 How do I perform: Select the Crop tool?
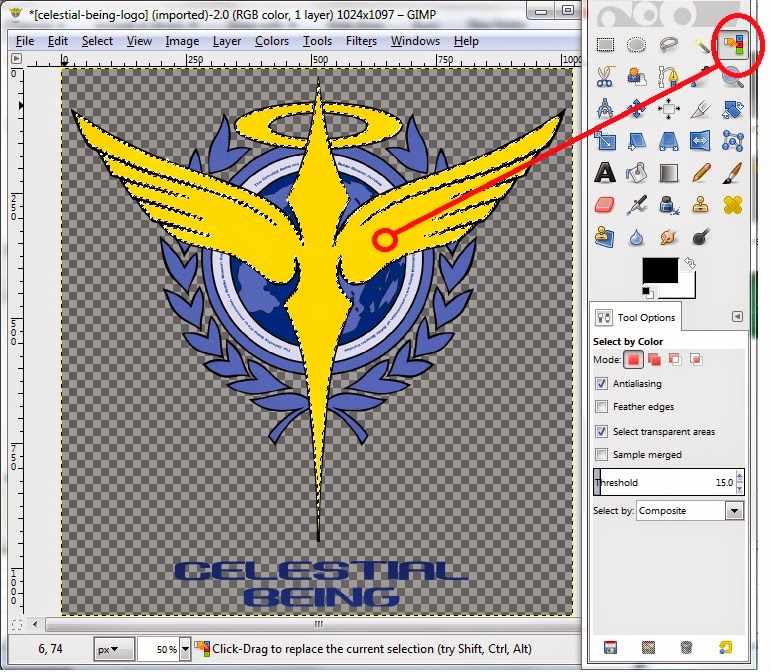point(701,109)
